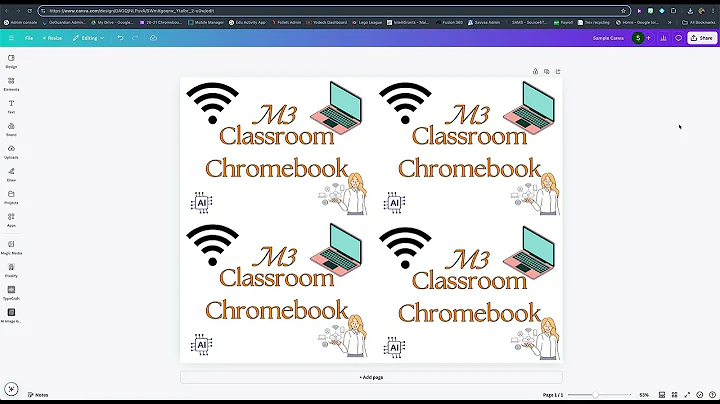Click the green S account avatar
720x404 pixels.
click(638, 38)
